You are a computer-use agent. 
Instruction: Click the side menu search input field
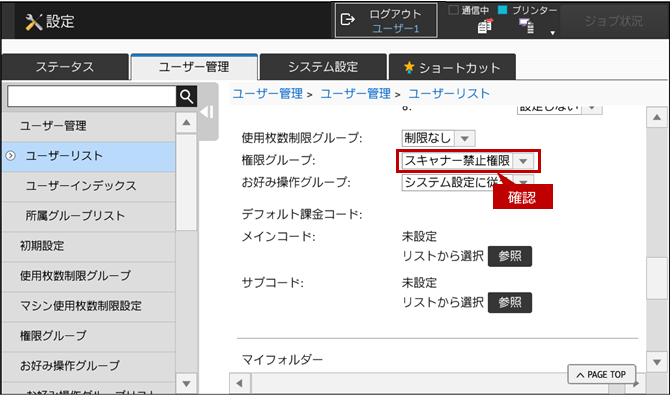(x=91, y=97)
